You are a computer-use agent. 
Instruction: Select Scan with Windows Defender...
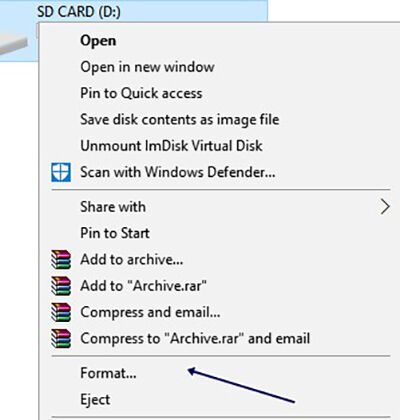178,172
